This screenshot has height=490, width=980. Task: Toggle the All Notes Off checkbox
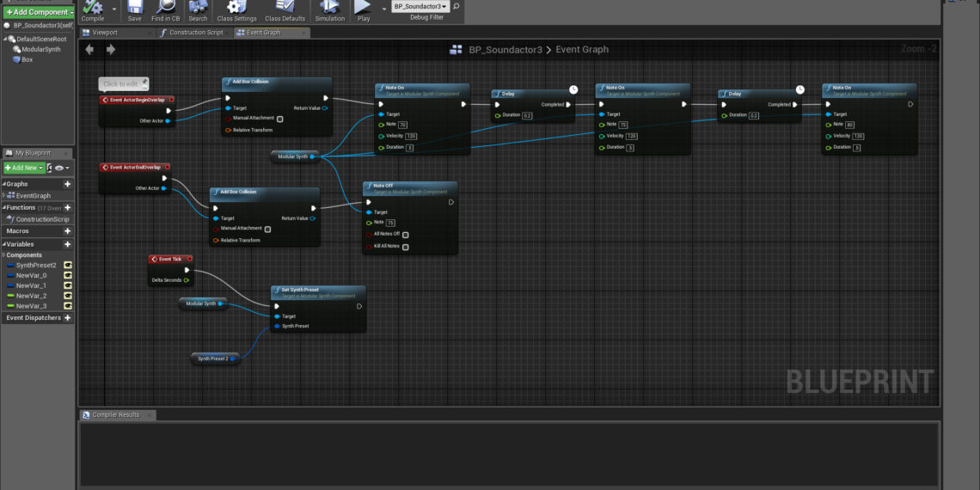tap(406, 235)
